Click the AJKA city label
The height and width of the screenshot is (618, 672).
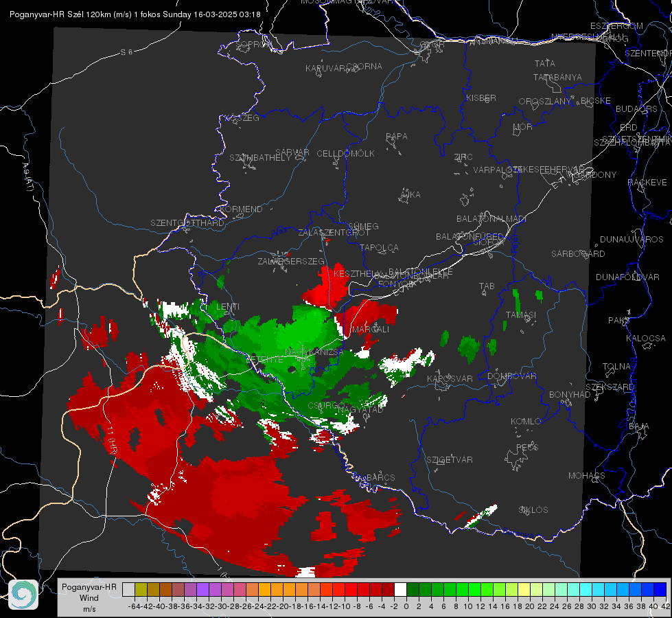coord(410,195)
